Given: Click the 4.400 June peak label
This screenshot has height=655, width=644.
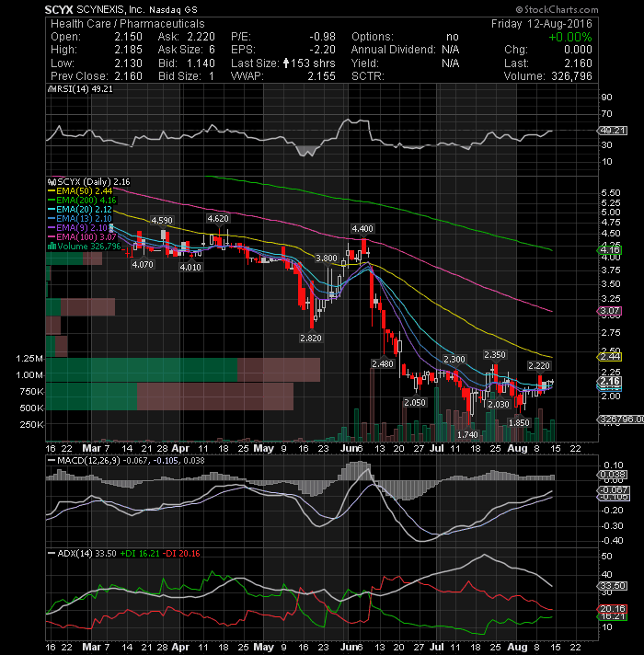Looking at the screenshot, I should [x=362, y=229].
